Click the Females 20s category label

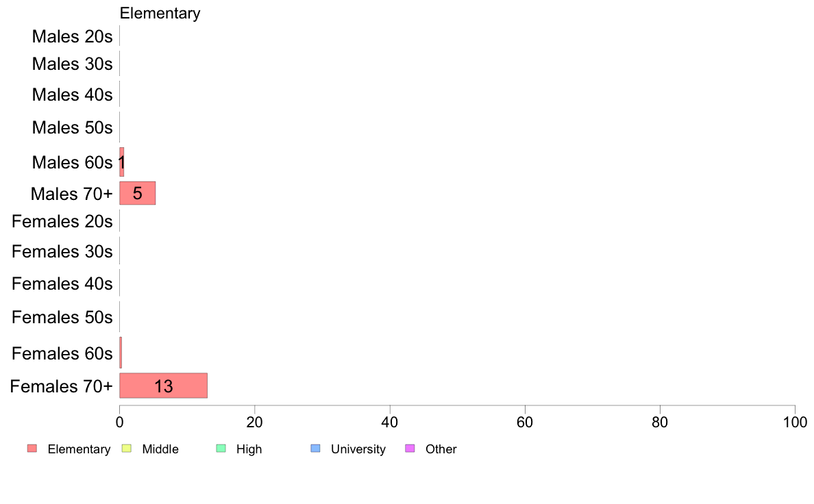coord(62,221)
